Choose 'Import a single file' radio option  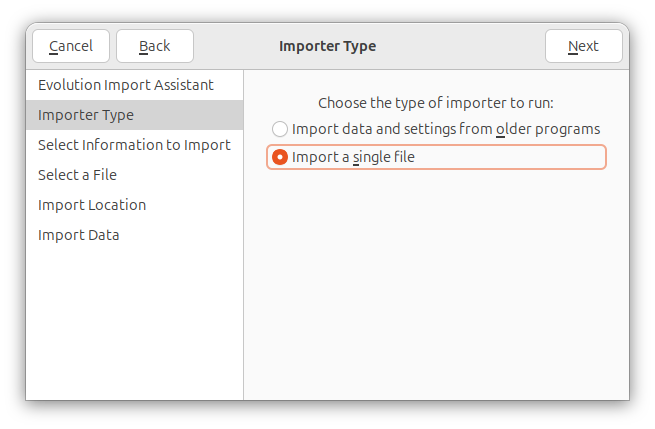tap(436, 157)
